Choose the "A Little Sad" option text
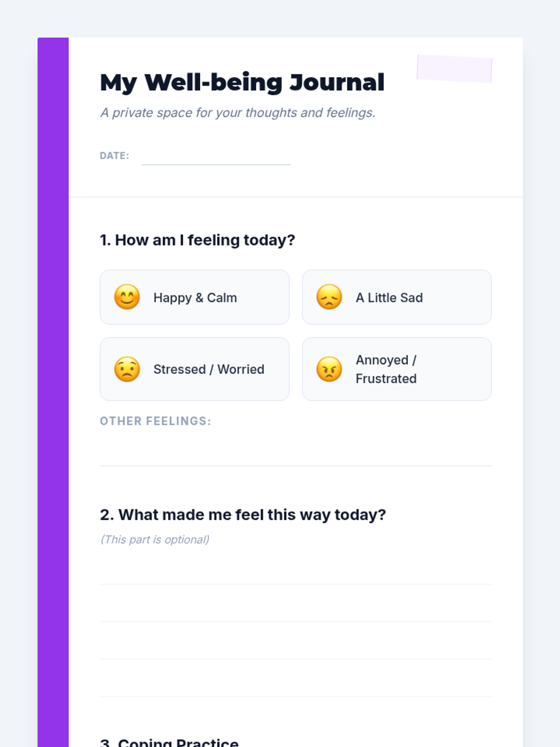This screenshot has width=560, height=747. coord(389,298)
